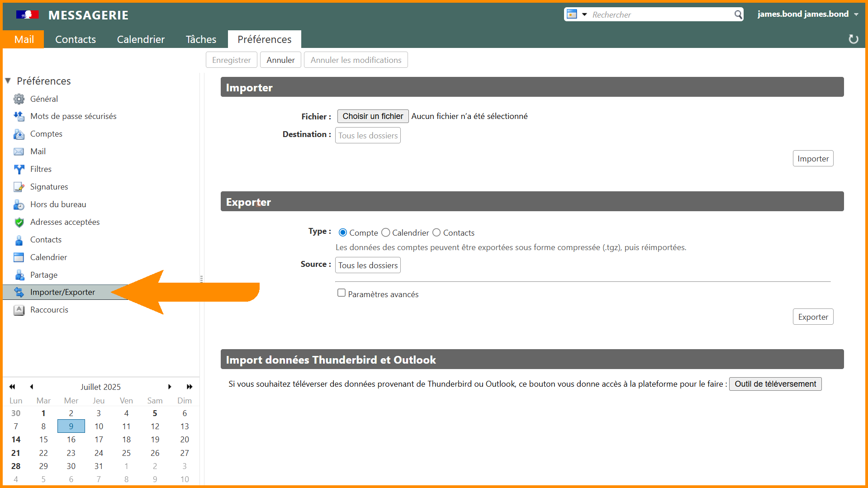Click the search magnifier icon
The height and width of the screenshot is (488, 868).
738,14
